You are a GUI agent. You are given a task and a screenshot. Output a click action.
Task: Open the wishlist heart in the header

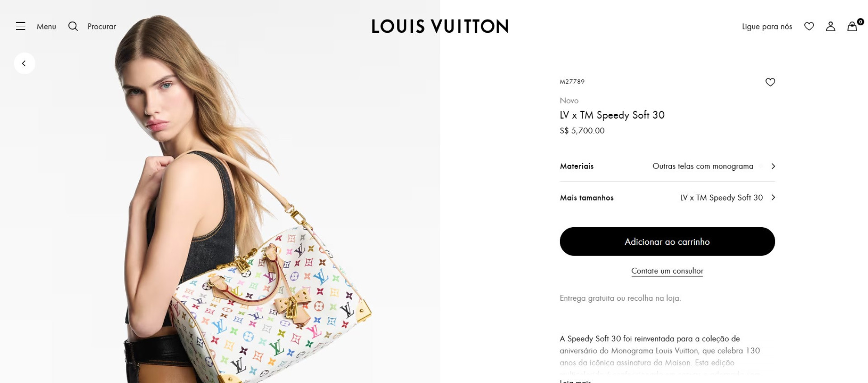click(x=809, y=26)
